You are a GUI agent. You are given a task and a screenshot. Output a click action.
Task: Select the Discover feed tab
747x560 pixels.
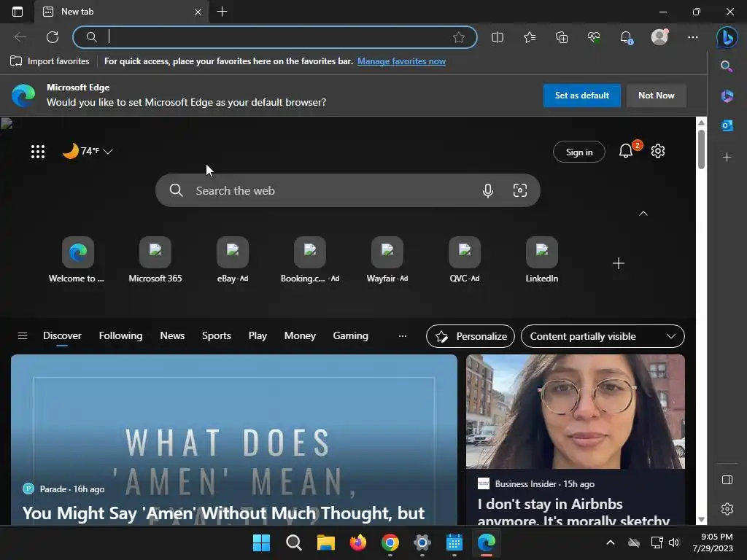coord(62,336)
